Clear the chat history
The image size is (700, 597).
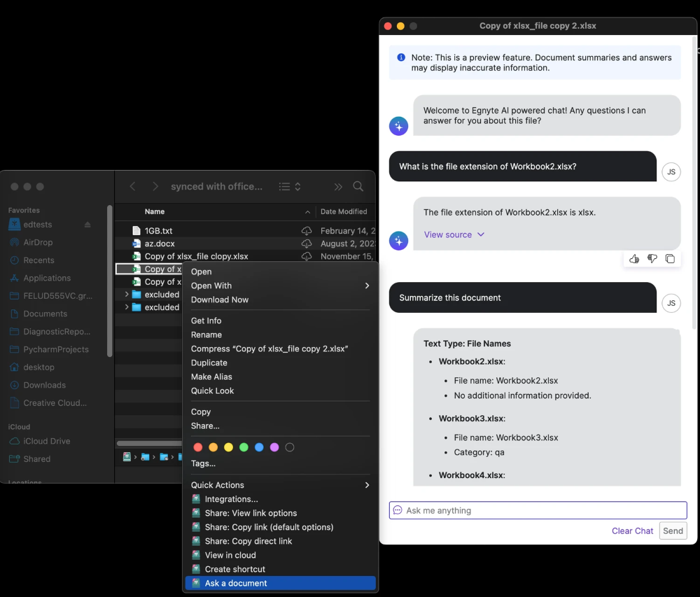(x=632, y=531)
